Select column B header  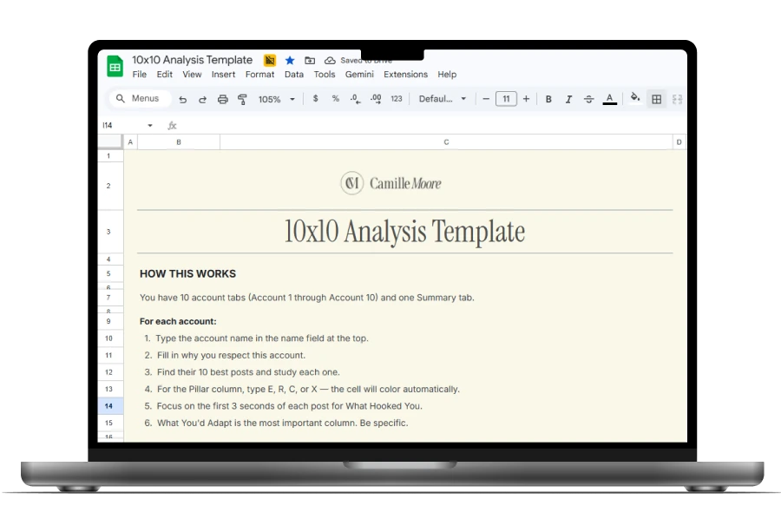pyautogui.click(x=179, y=142)
